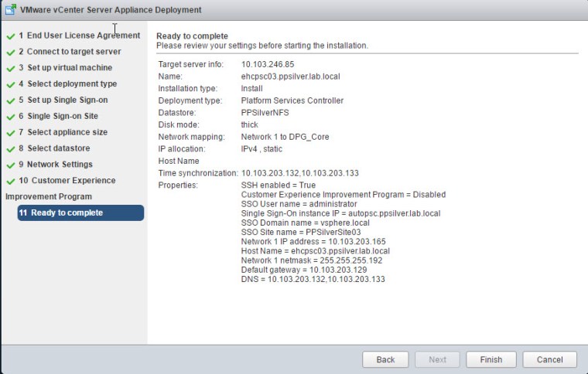This screenshot has height=374, width=588.
Task: Click Customer Experience Improvement Program = Disabled line
Action: 343,194
